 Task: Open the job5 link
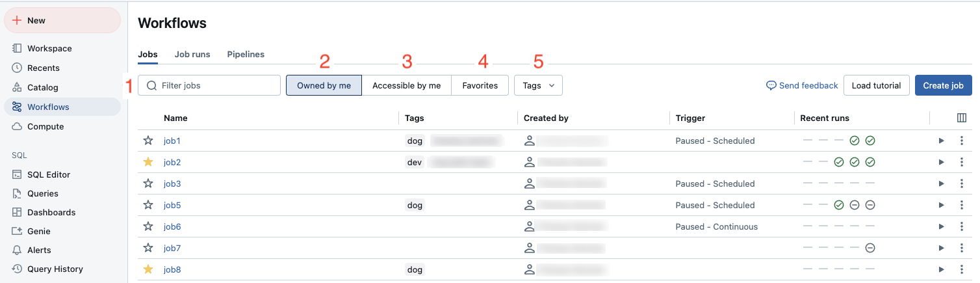tap(172, 205)
